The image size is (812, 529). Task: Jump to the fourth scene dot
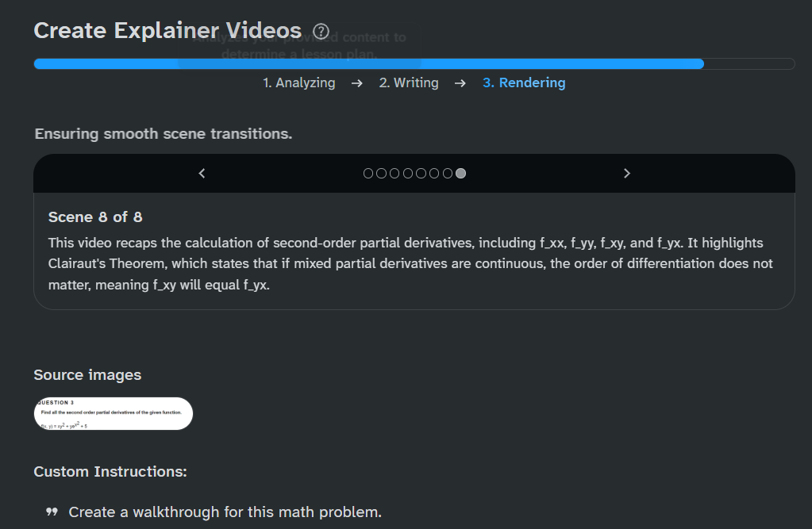(x=408, y=174)
